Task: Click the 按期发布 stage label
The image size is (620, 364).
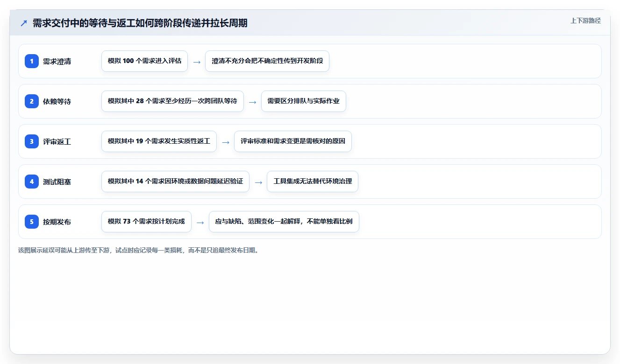Action: (x=57, y=222)
